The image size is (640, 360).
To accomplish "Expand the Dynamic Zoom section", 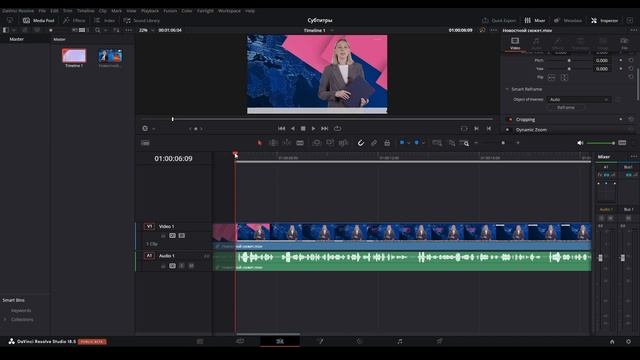I will [531, 130].
